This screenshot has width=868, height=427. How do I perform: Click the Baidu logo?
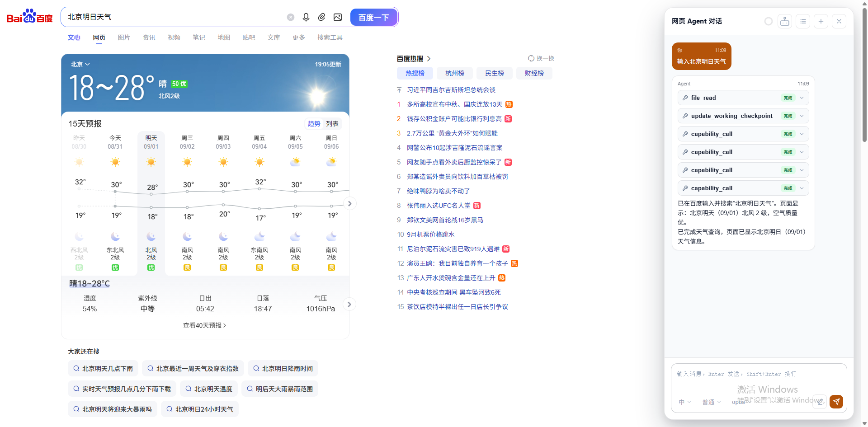tap(29, 16)
